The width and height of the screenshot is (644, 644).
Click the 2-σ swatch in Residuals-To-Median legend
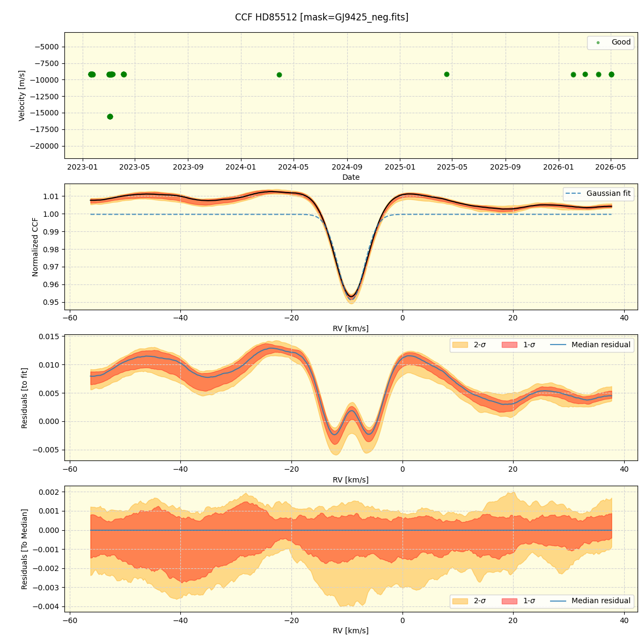pyautogui.click(x=460, y=601)
